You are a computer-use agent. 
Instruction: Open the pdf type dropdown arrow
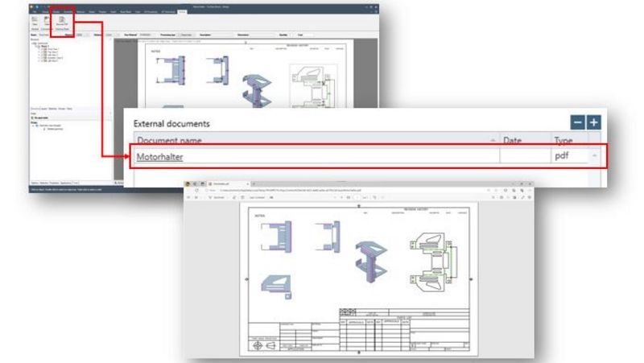596,155
